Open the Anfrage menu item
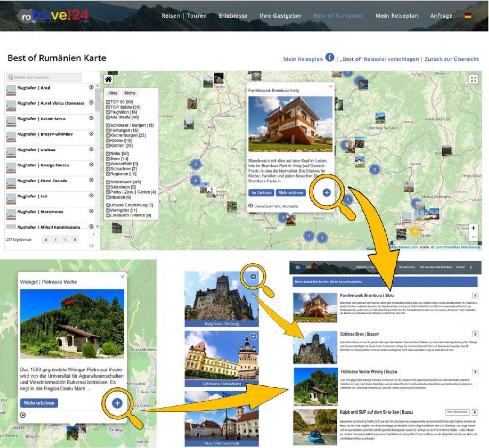489x448 pixels. (441, 16)
